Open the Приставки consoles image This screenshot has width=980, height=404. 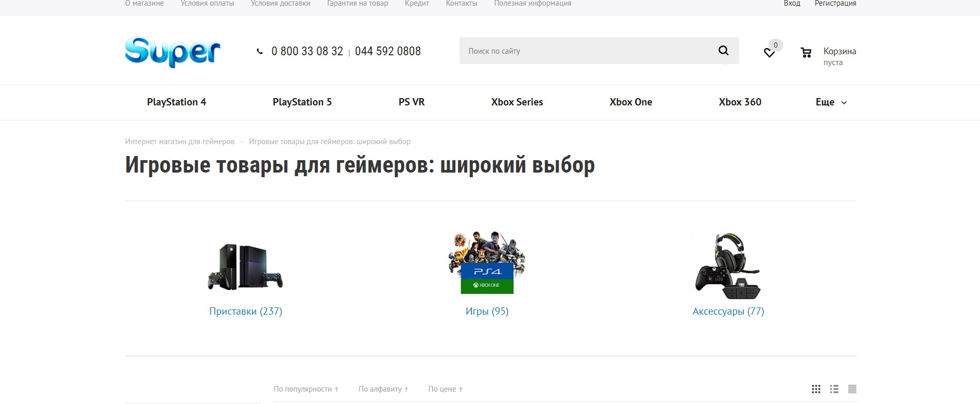click(246, 266)
